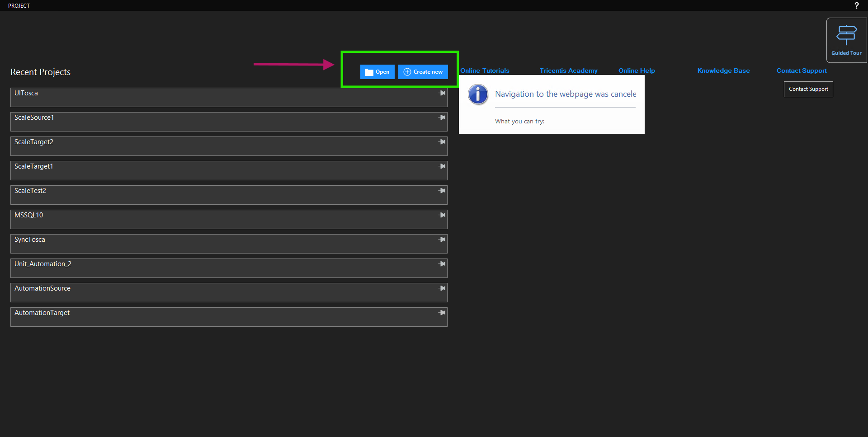Toggle pin on ScaleTarget1 project

click(442, 166)
